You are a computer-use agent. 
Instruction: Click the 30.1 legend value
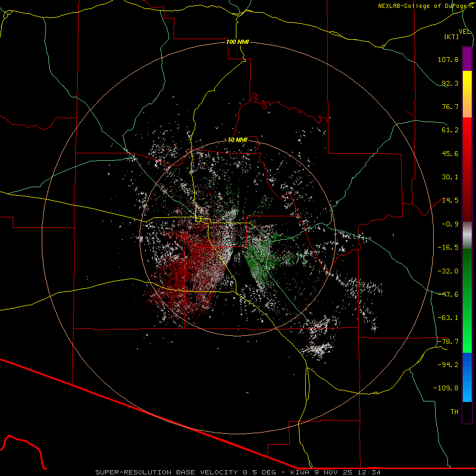[x=450, y=177]
